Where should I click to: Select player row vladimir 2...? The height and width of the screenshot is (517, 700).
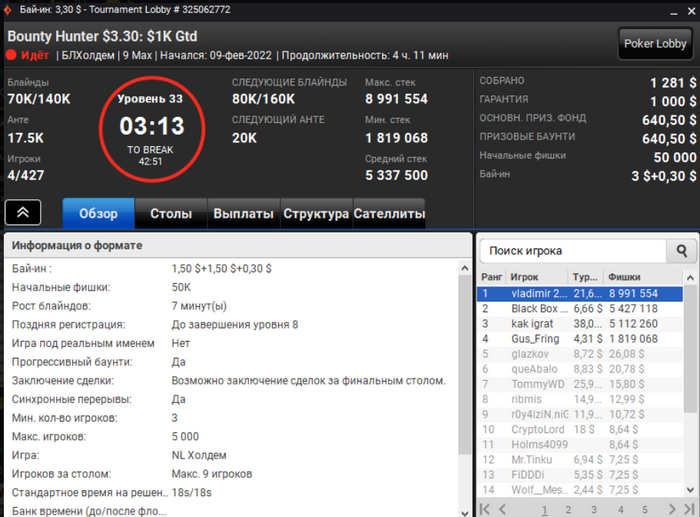point(580,293)
